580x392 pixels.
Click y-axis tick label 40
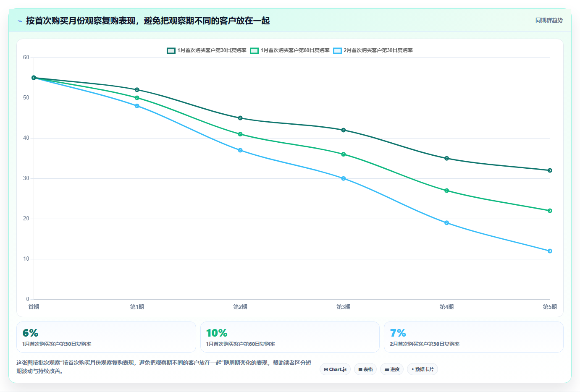(x=26, y=138)
